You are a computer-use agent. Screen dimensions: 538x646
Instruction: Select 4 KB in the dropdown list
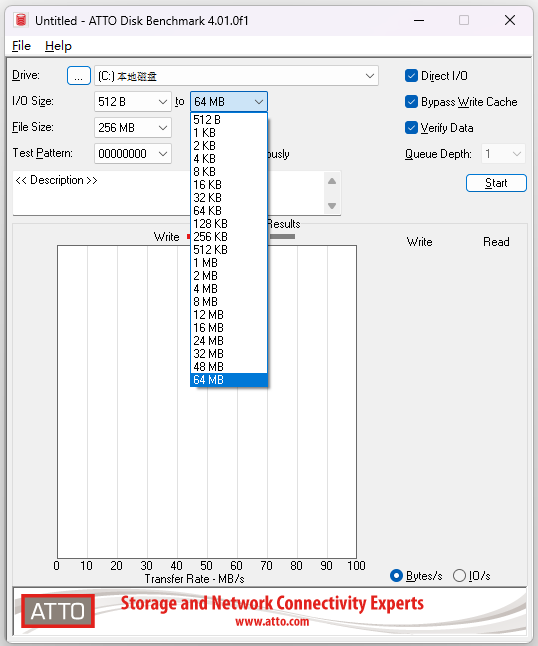229,159
